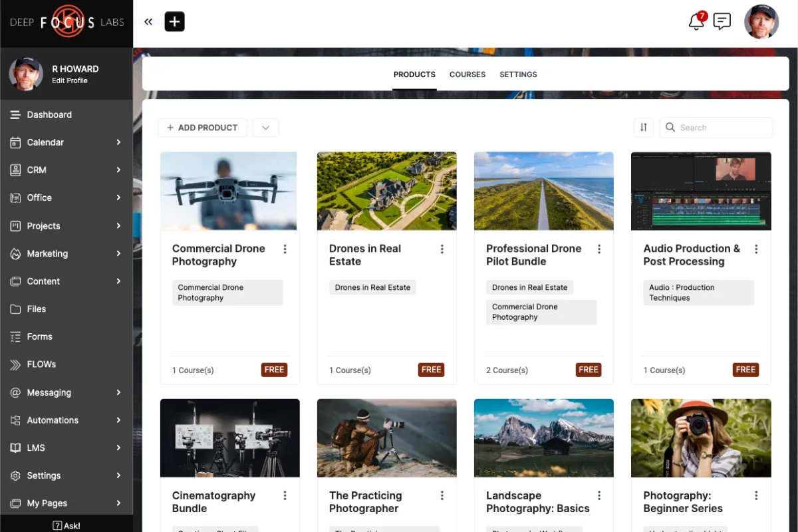Click the sort order icon

coord(643,128)
